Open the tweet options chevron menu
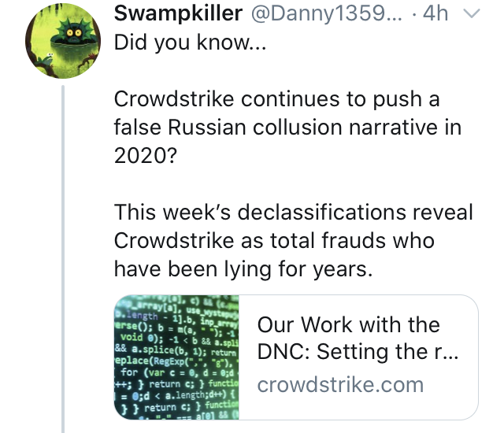 pyautogui.click(x=471, y=13)
